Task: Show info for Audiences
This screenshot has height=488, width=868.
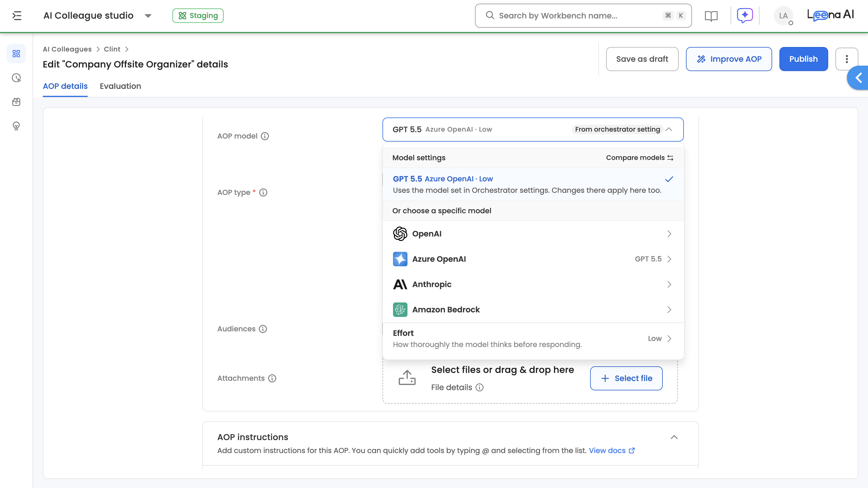Action: click(263, 329)
